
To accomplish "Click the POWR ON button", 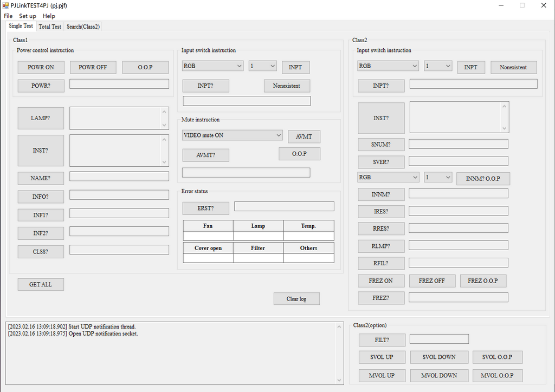I will pos(41,67).
